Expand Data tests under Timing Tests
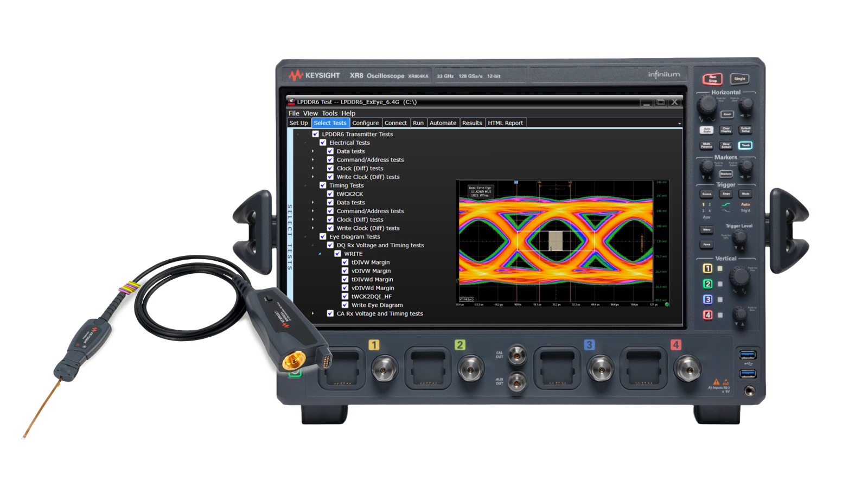Screen dimensions: 868x488 click(x=312, y=202)
